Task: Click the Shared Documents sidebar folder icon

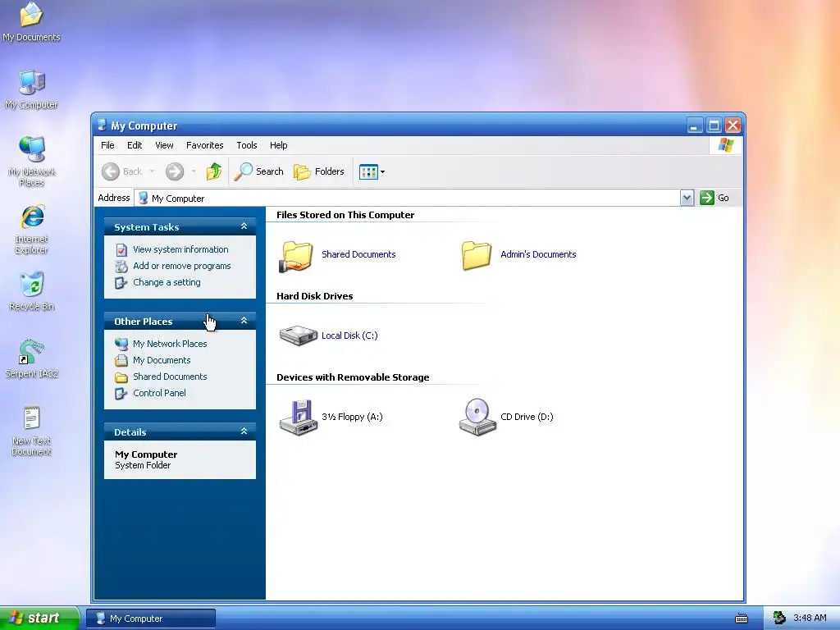Action: [x=121, y=377]
